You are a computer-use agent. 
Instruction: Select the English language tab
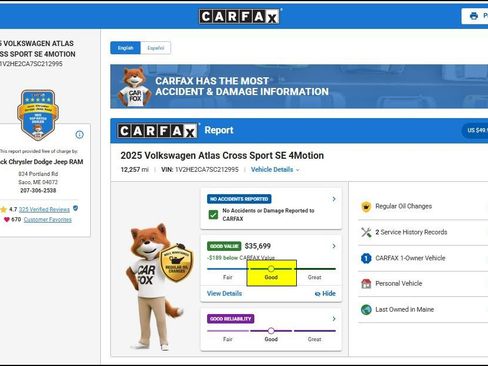pyautogui.click(x=125, y=48)
